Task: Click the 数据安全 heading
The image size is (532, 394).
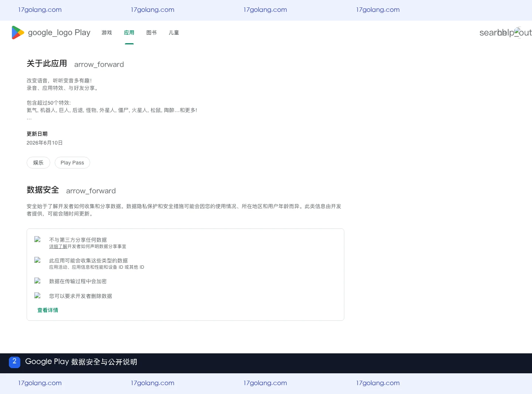Action: [43, 190]
